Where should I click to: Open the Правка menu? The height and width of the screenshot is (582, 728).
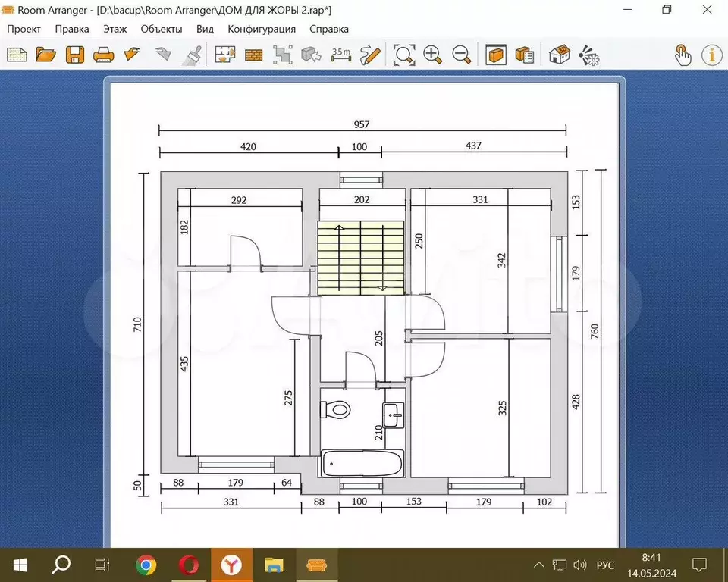coord(72,29)
